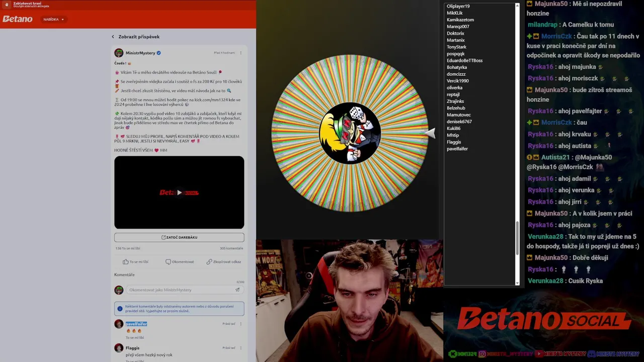Click Verunkaa28 username on Cusik Ryska message
The image size is (644, 362).
pyautogui.click(x=546, y=281)
